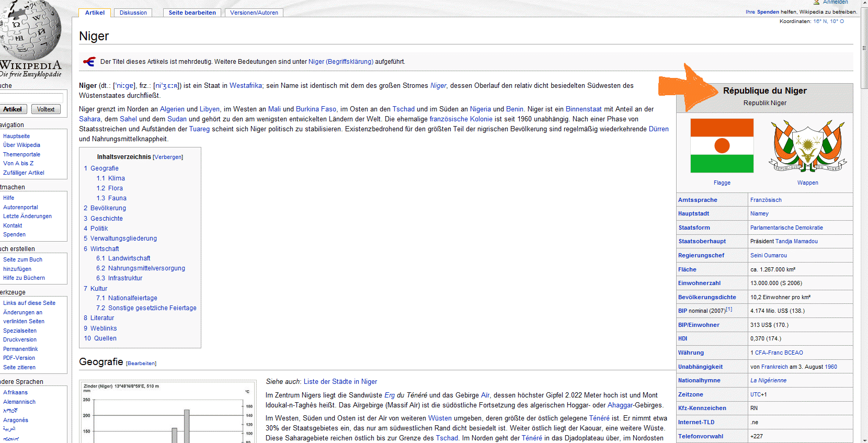The height and width of the screenshot is (443, 868).
Task: Click the disambiguation notice icon
Action: coord(89,62)
